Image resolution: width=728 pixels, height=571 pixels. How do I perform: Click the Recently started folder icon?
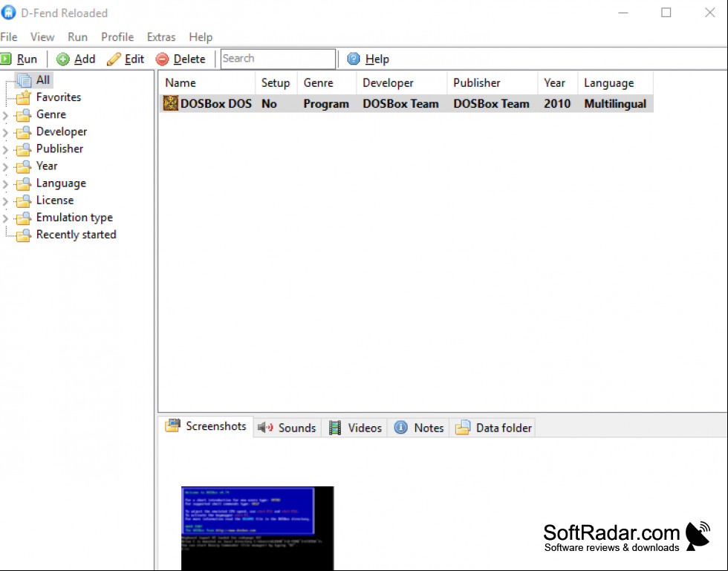(x=23, y=235)
